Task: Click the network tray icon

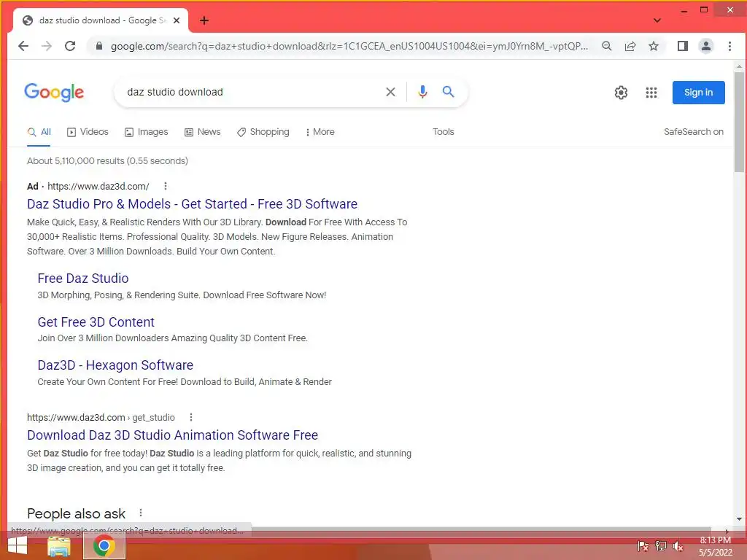Action: pyautogui.click(x=660, y=546)
